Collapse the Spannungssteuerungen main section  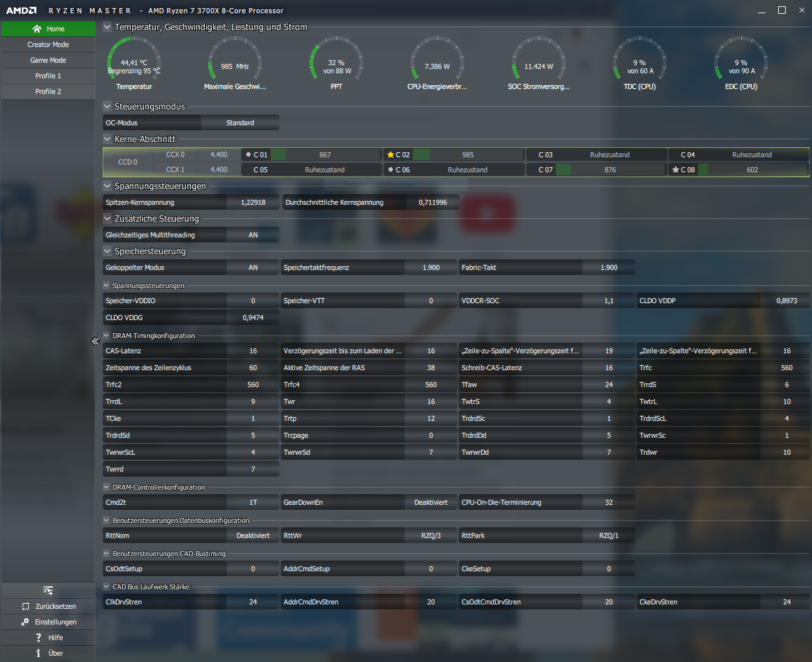(107, 186)
